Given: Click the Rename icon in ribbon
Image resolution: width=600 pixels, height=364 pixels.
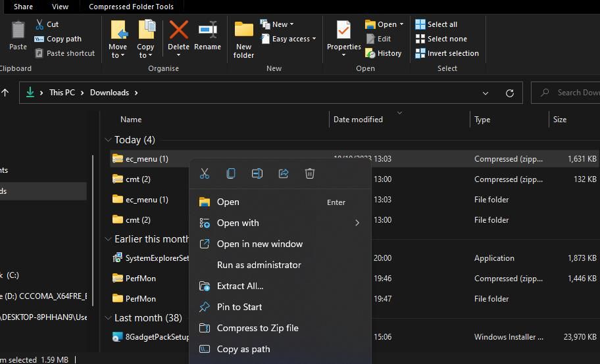Looking at the screenshot, I should [x=207, y=37].
